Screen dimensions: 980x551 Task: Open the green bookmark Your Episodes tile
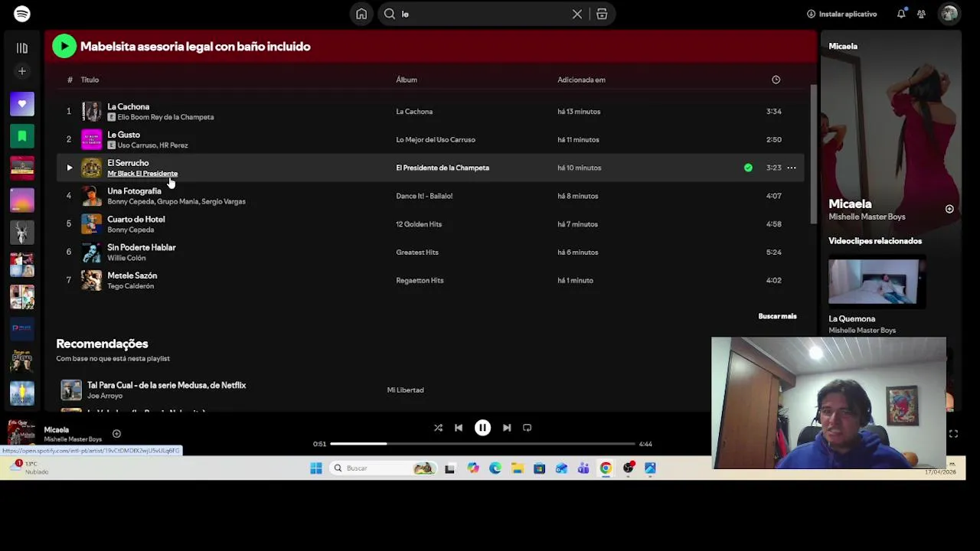pos(21,136)
